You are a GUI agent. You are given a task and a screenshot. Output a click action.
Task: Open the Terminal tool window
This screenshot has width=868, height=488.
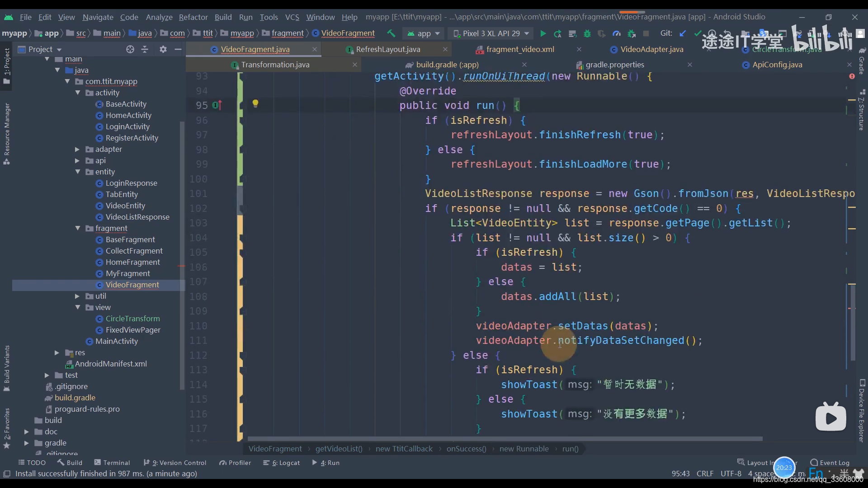(112, 463)
